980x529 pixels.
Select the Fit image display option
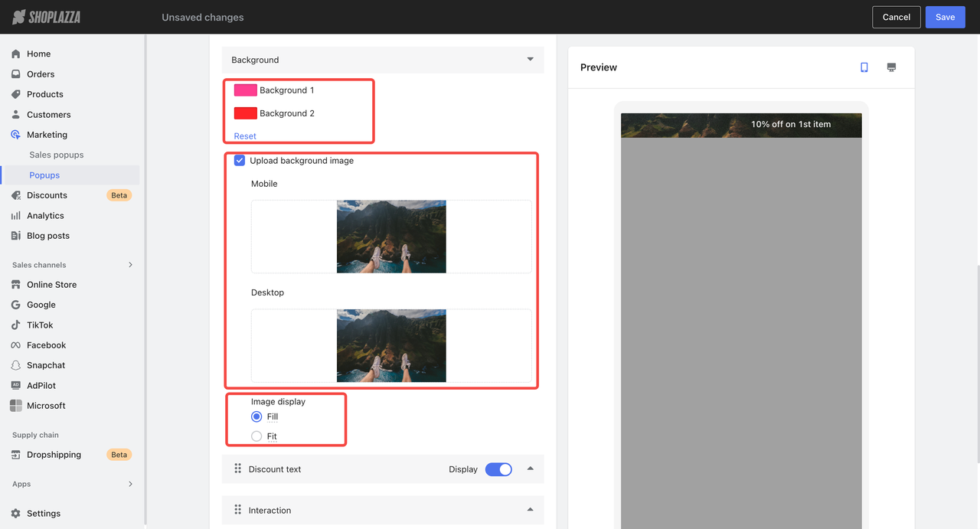point(256,436)
